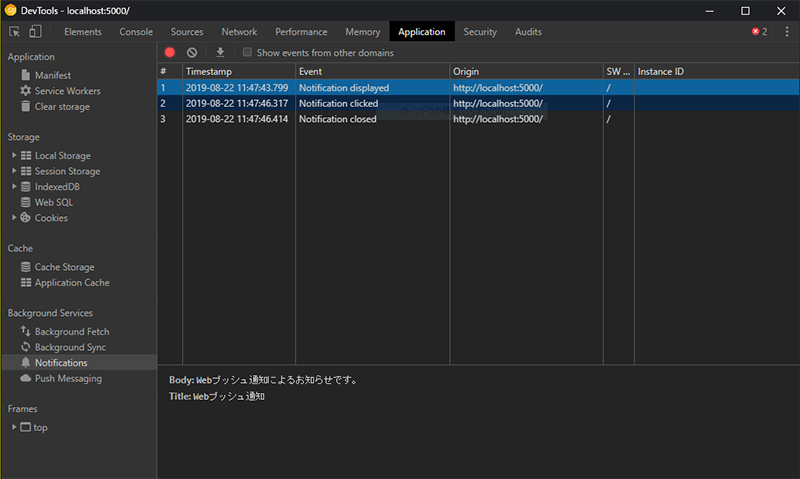Viewport: 800px width, 479px height.
Task: Expand the IndexedDB tree item
Action: tap(14, 187)
